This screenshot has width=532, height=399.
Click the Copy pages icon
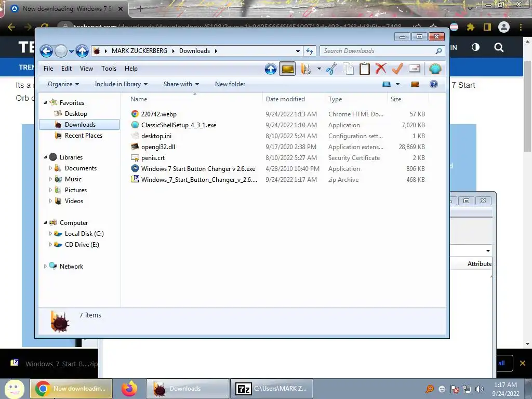[348, 69]
